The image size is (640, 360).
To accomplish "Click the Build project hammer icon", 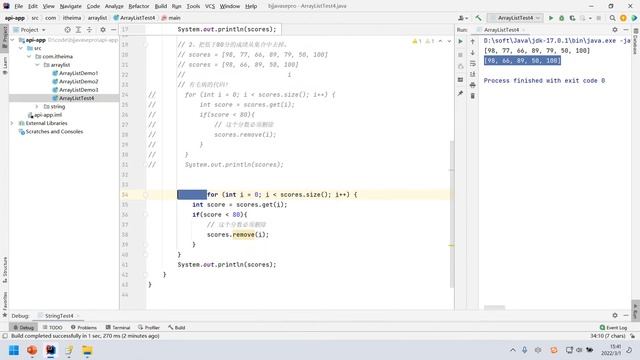I will tap(478, 18).
